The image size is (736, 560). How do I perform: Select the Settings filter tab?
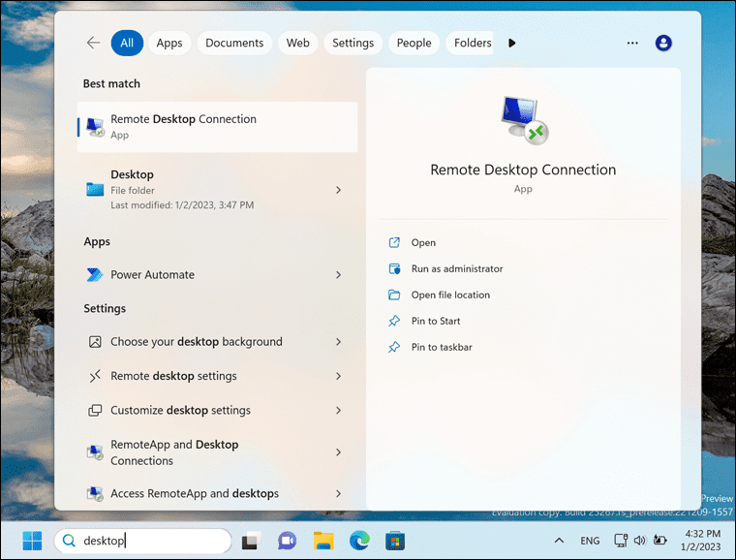(353, 43)
